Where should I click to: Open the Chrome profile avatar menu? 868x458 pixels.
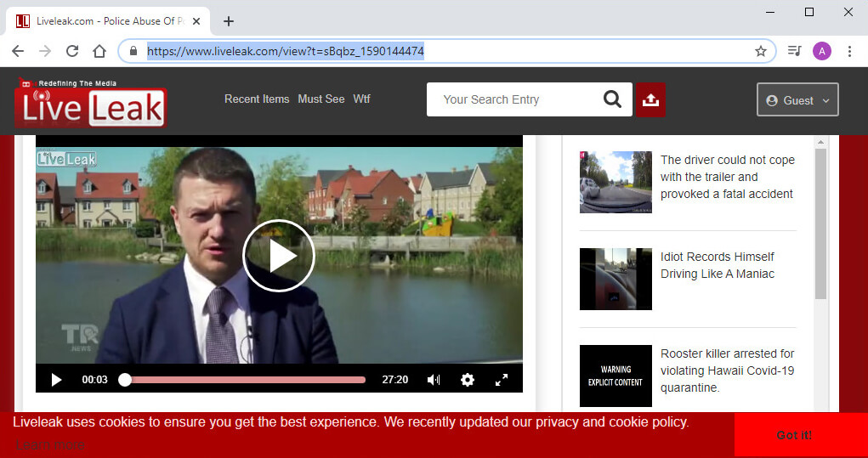[x=821, y=51]
